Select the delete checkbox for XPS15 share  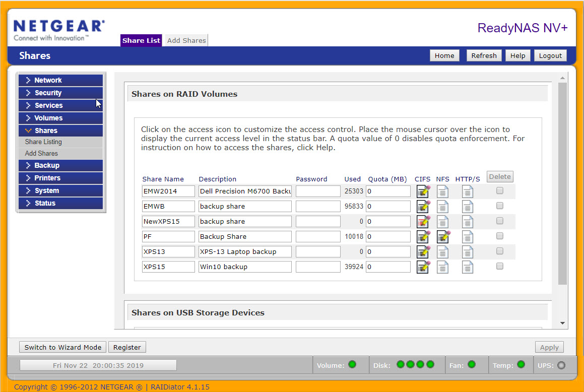click(499, 266)
